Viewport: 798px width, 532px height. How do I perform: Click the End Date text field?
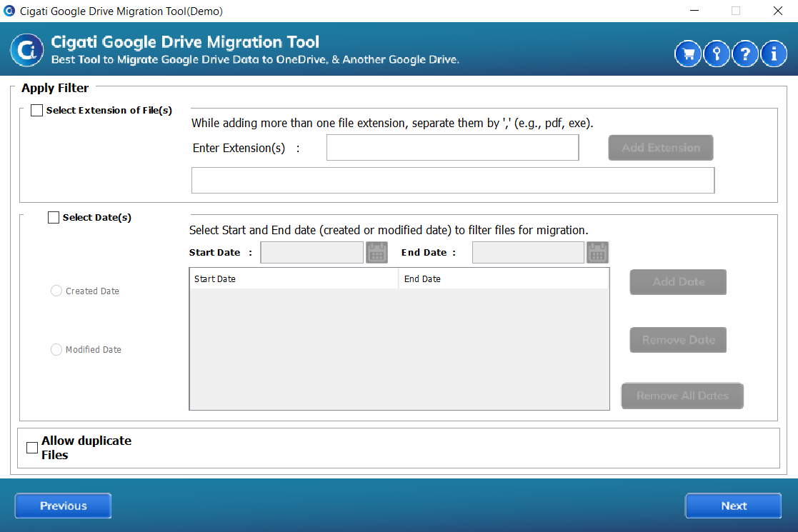point(528,252)
